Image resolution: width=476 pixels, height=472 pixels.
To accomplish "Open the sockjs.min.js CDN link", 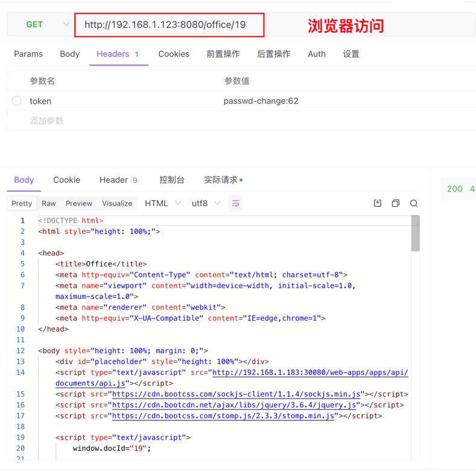I will (236, 394).
